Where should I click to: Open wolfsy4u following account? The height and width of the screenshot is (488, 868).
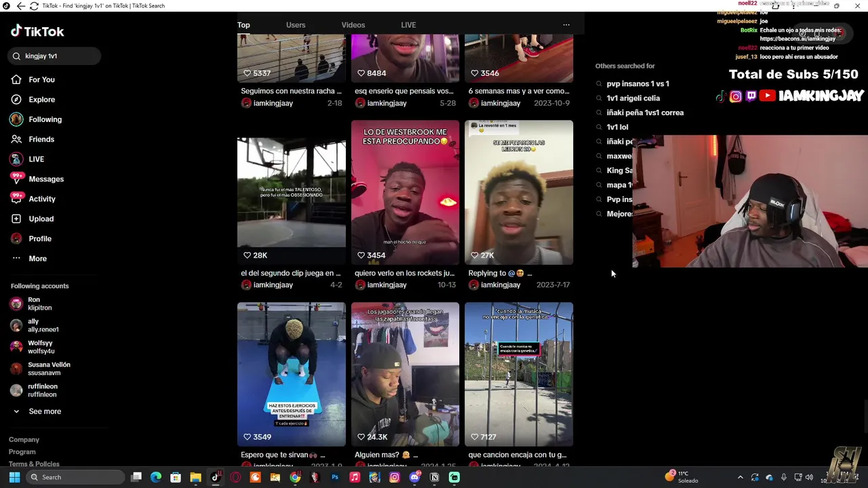(x=33, y=347)
